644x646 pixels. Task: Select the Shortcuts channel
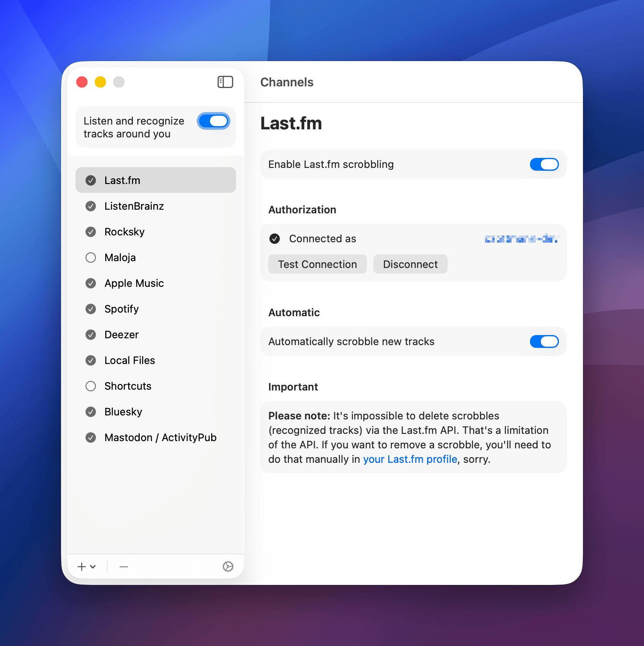(156, 386)
